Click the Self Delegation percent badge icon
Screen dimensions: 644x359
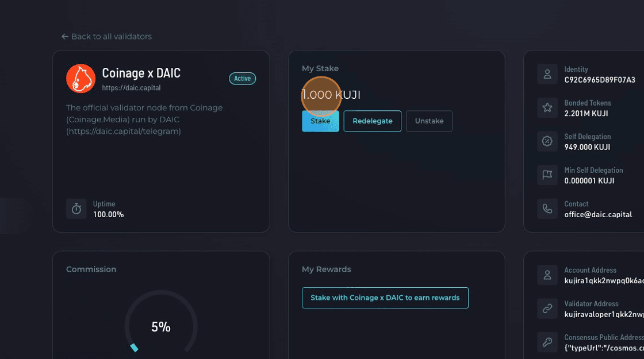[547, 141]
